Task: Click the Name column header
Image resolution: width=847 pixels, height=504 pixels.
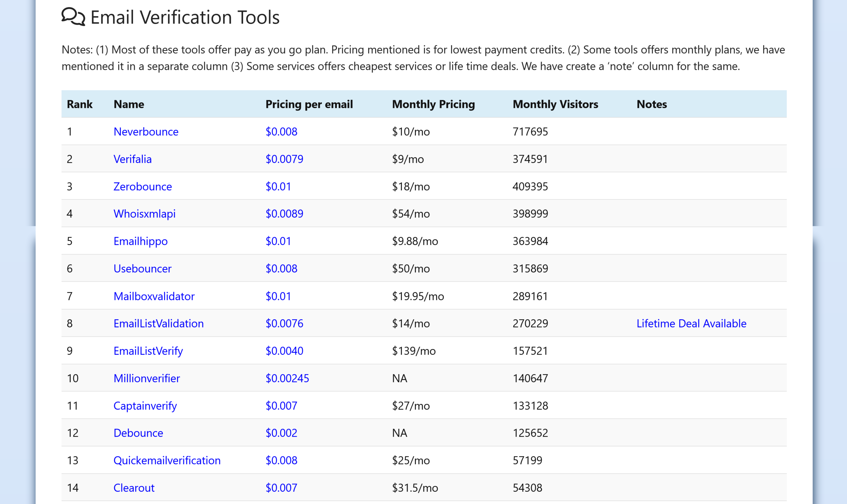Action: (x=129, y=104)
